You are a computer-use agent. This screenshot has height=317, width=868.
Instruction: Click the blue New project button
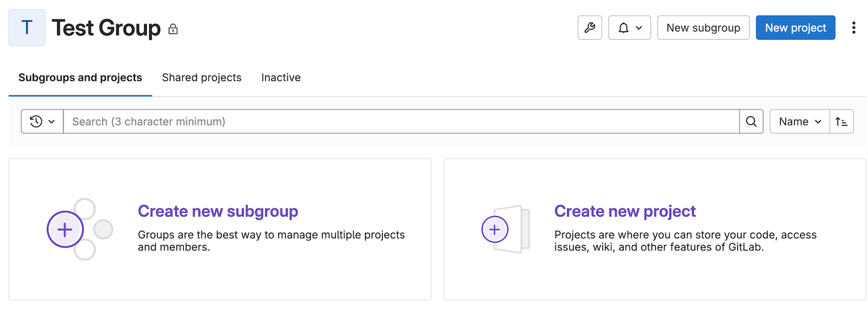(x=795, y=28)
